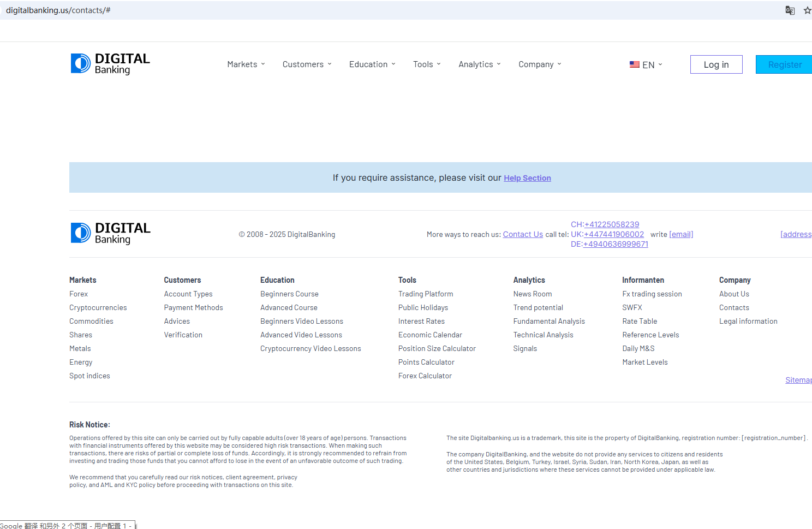Expand the Company dropdown in header
The width and height of the screenshot is (812, 529).
(x=540, y=64)
